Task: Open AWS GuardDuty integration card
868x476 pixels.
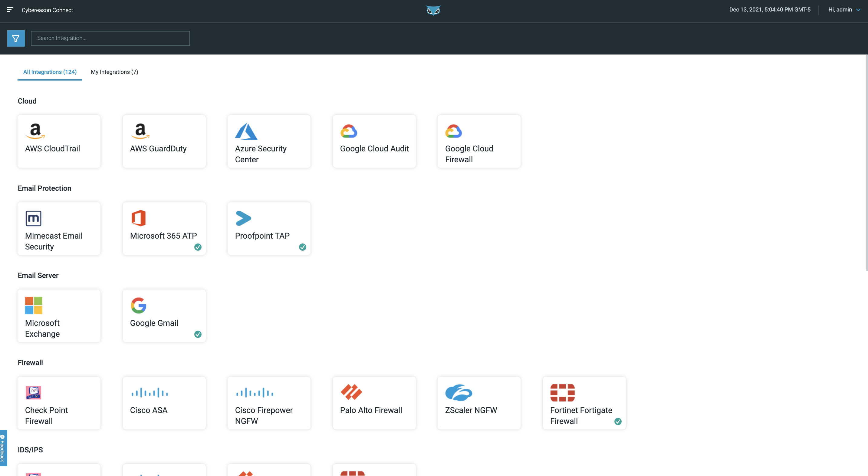Action: click(x=164, y=141)
